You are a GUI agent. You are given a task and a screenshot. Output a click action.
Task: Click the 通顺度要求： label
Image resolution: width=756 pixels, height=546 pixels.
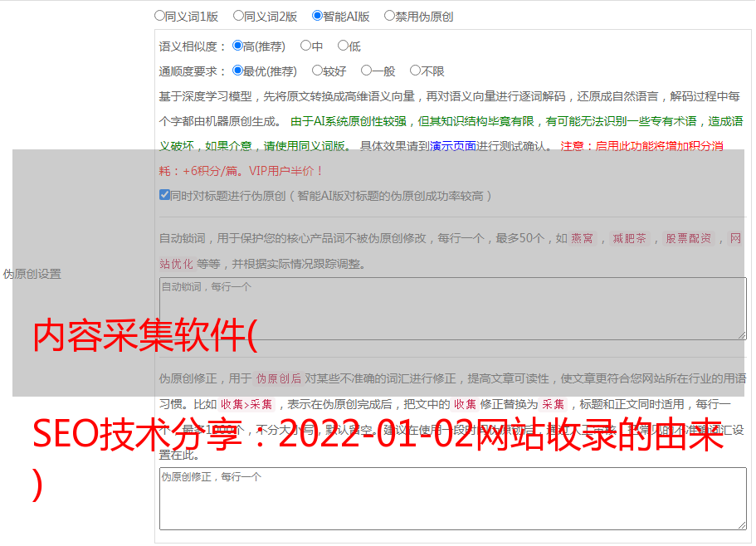193,72
